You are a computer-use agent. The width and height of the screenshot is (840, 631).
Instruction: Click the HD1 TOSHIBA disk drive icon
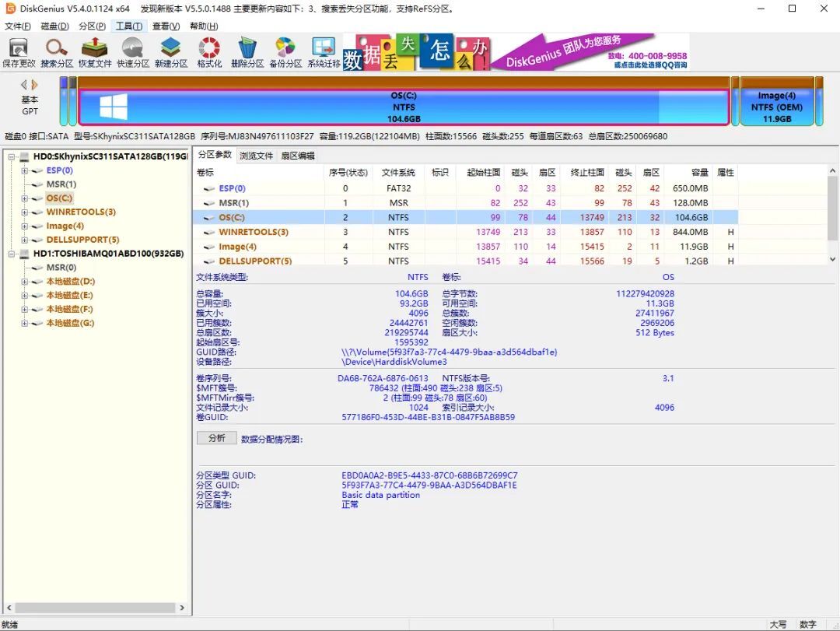[25, 254]
